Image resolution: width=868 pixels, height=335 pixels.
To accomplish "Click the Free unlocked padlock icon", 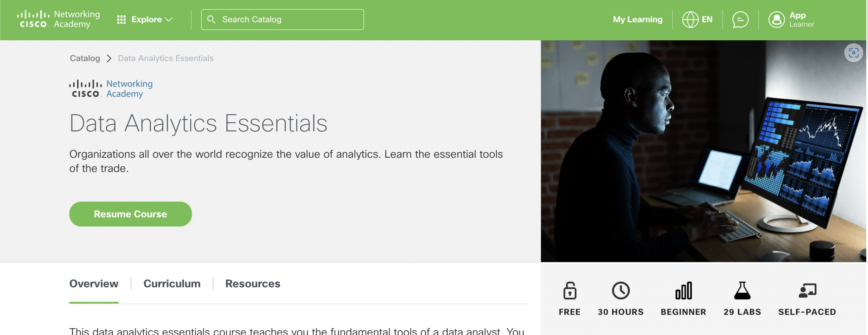I will (570, 291).
